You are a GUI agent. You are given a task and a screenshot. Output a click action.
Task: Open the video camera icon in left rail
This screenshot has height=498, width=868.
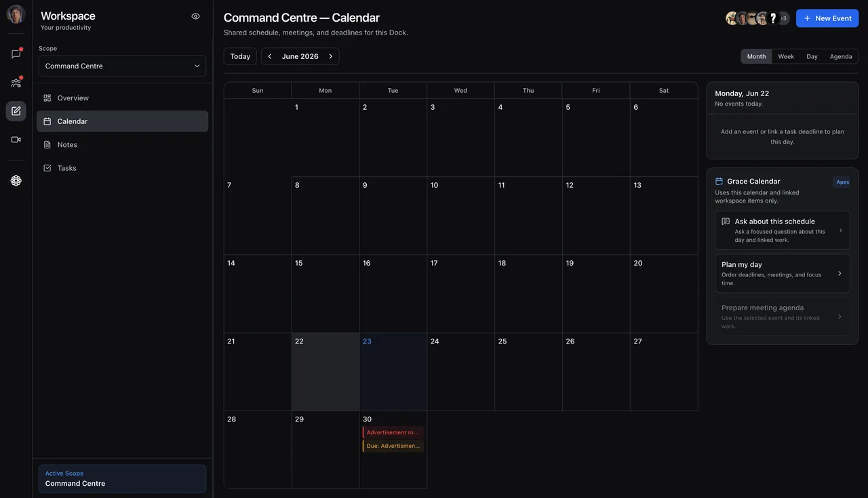point(16,140)
